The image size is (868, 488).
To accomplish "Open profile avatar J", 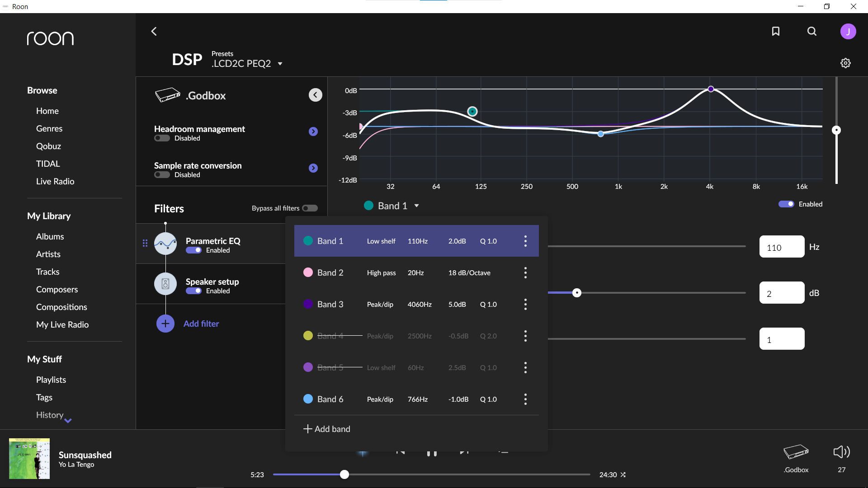I will pyautogui.click(x=848, y=31).
